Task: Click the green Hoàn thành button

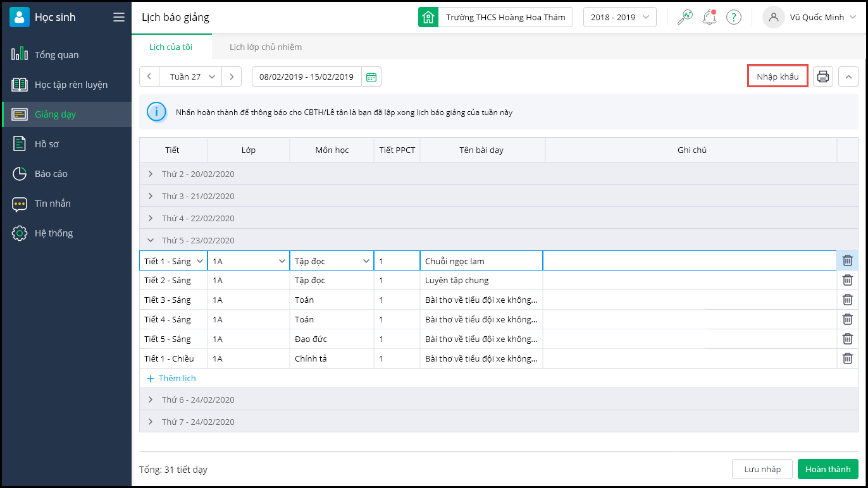Action: click(828, 469)
